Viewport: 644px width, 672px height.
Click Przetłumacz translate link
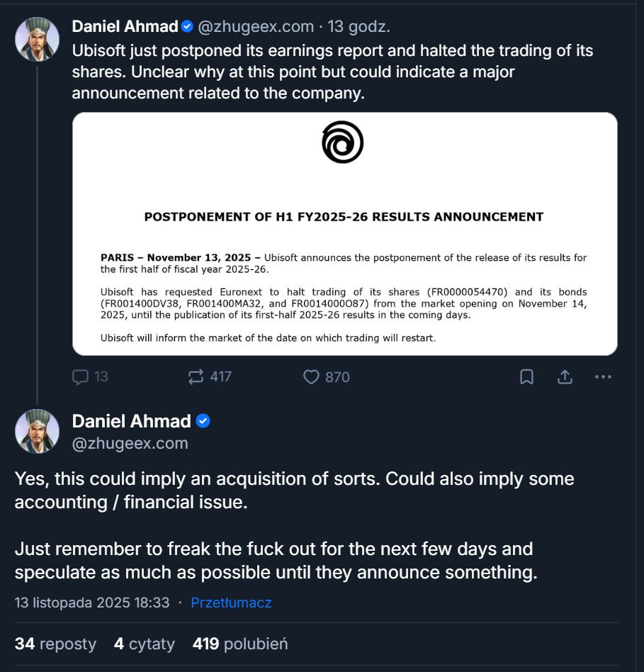(x=231, y=603)
